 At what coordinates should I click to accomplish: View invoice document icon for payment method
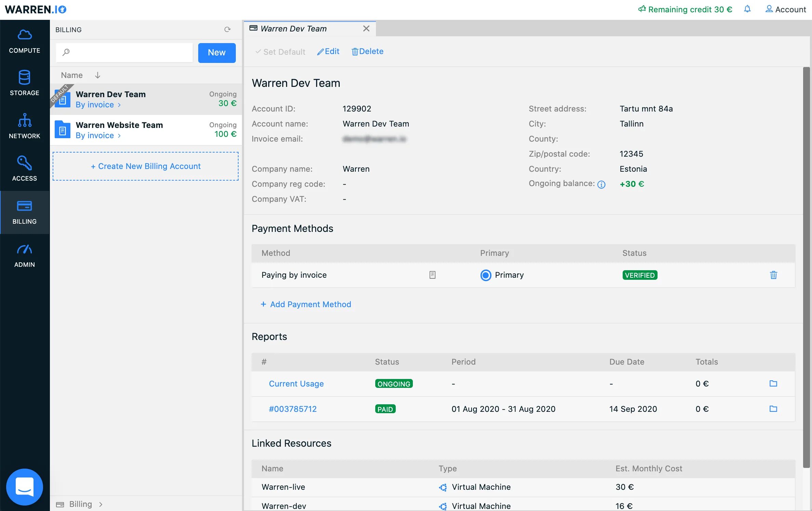[x=432, y=275]
